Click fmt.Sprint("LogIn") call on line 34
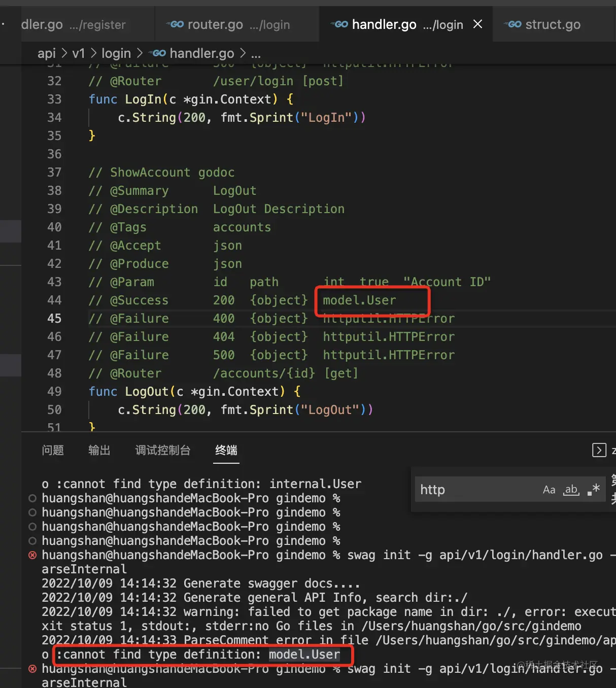The image size is (616, 688). [293, 118]
